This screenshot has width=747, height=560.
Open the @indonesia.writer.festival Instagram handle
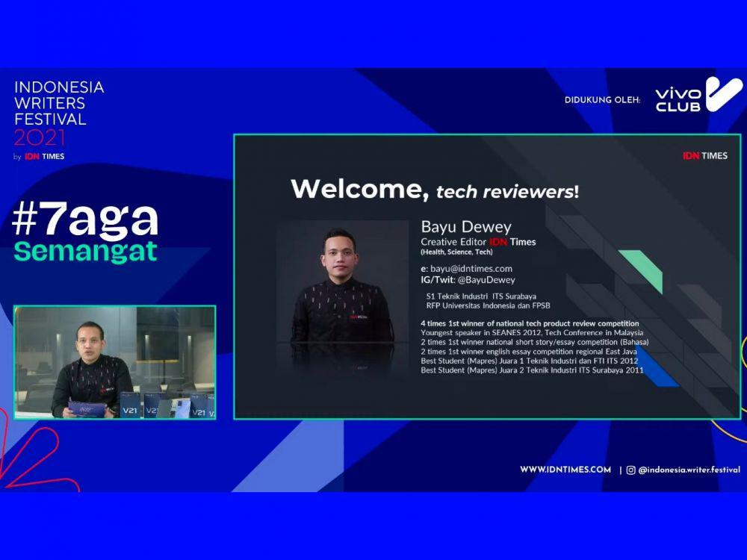(689, 470)
